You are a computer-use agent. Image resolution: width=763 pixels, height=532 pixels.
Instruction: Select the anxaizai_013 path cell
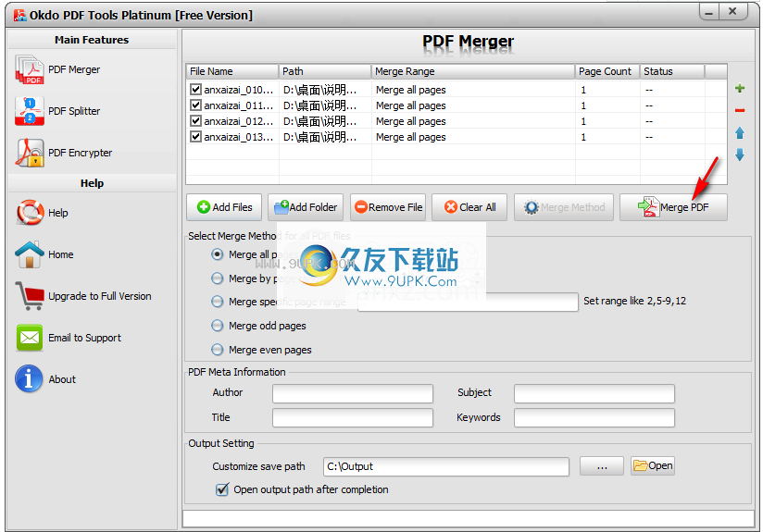coord(325,137)
